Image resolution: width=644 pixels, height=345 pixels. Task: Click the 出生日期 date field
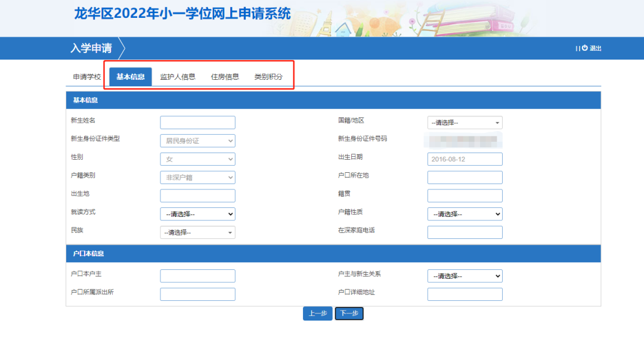coord(465,159)
